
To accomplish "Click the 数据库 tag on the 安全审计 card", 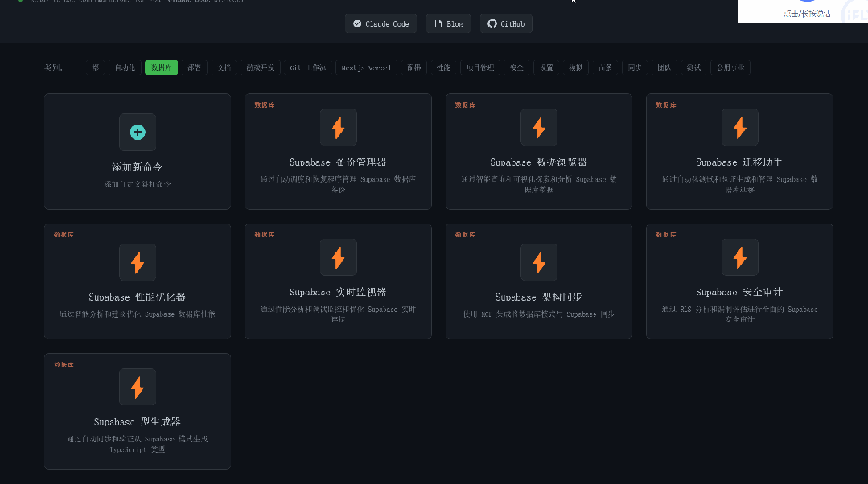I will pos(666,235).
